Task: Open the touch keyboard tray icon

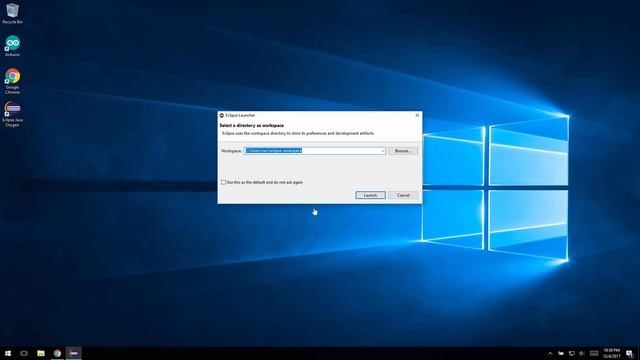Action: coord(594,353)
